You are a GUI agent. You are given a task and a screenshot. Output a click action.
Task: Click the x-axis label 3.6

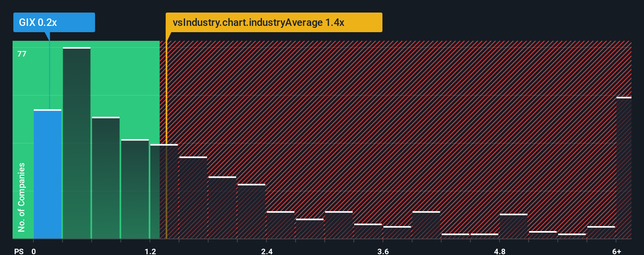click(x=383, y=251)
